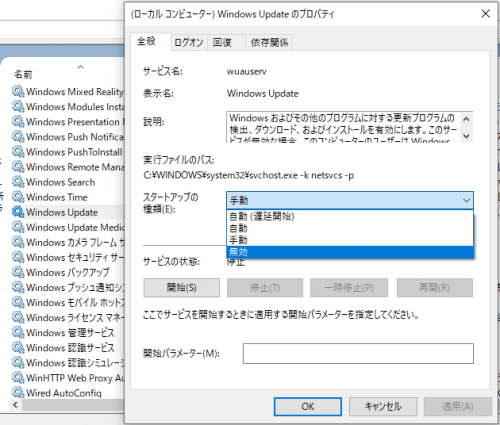500x425 pixels.
Task: Click gear icon beside Windows モバイル ホットスポット
Action: pos(18,302)
